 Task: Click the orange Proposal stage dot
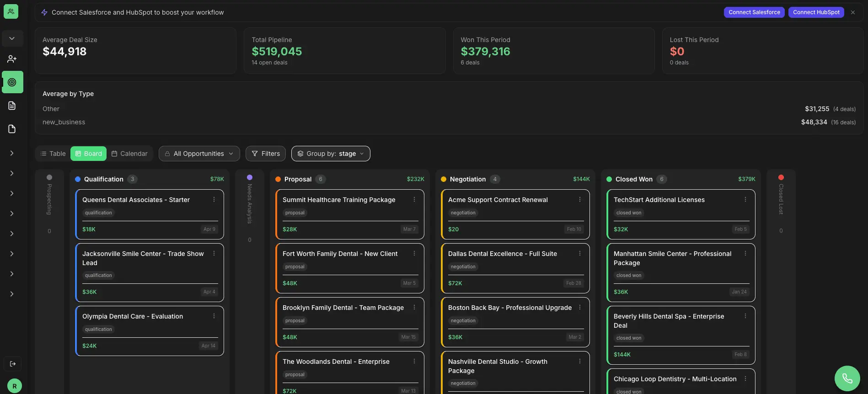pyautogui.click(x=278, y=179)
